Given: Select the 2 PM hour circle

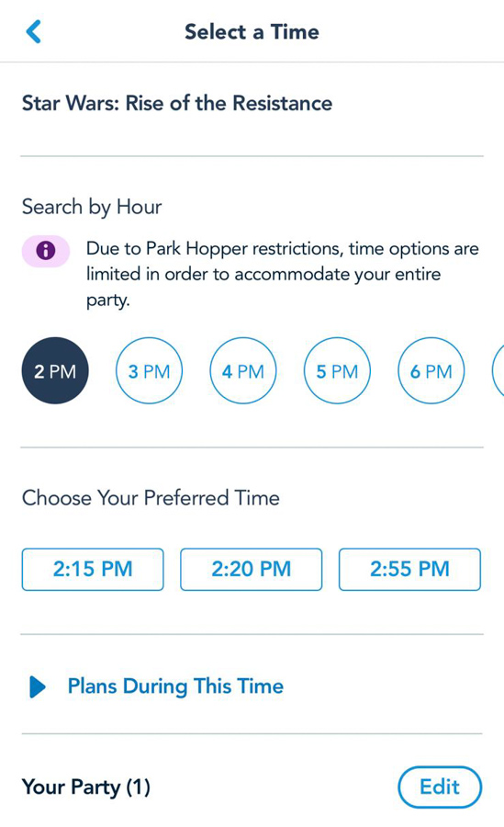Looking at the screenshot, I should 55,371.
